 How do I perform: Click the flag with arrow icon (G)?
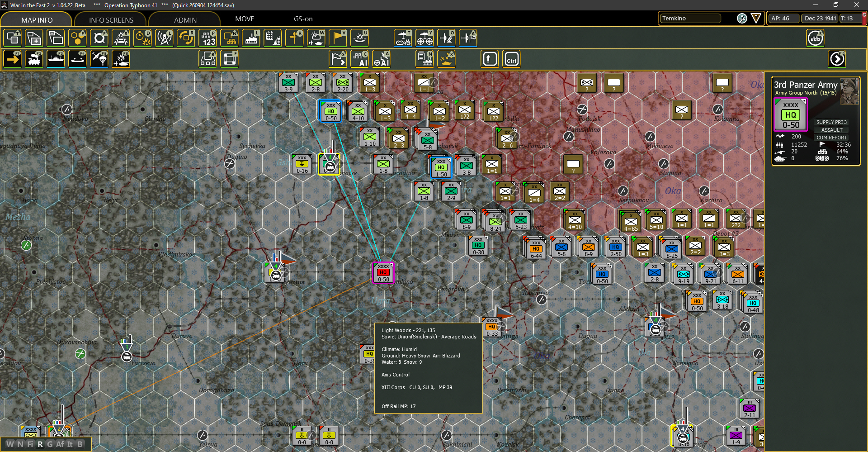coord(338,59)
